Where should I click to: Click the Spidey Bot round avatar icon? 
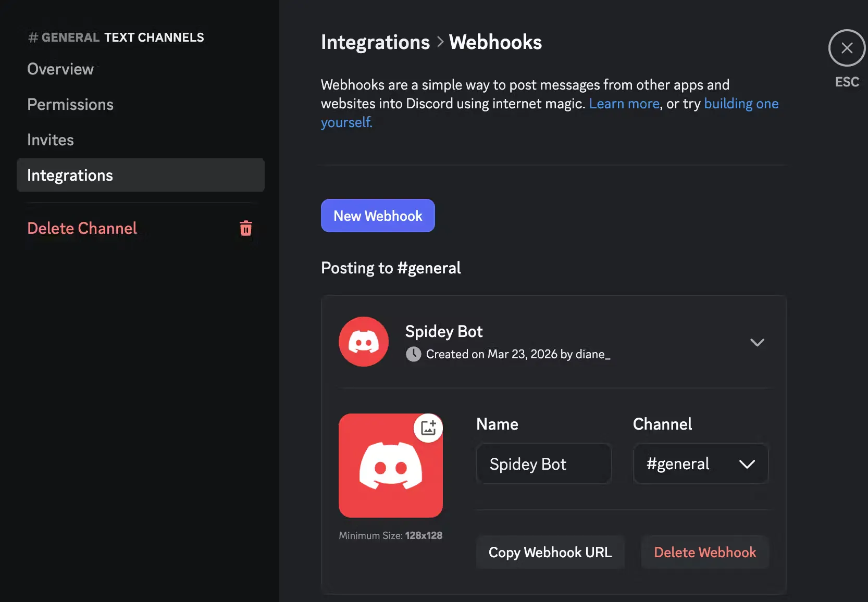pos(364,342)
